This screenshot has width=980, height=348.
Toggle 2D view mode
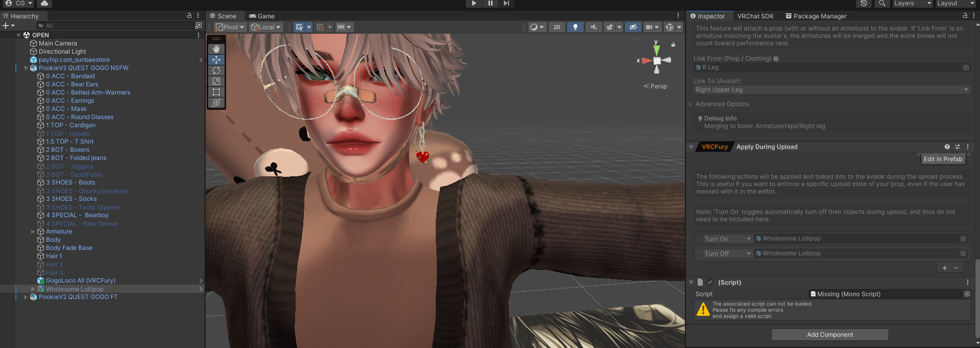click(557, 27)
